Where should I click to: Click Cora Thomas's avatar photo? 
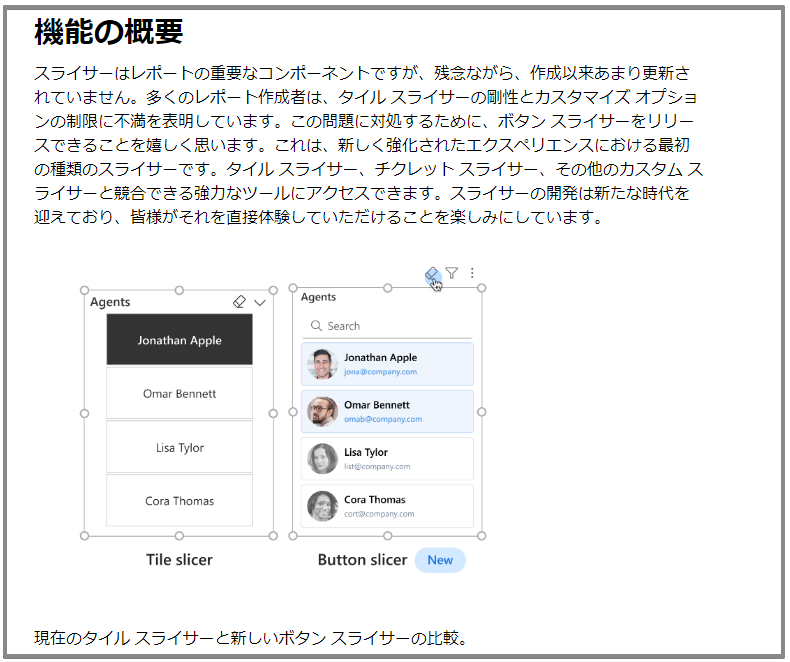322,506
